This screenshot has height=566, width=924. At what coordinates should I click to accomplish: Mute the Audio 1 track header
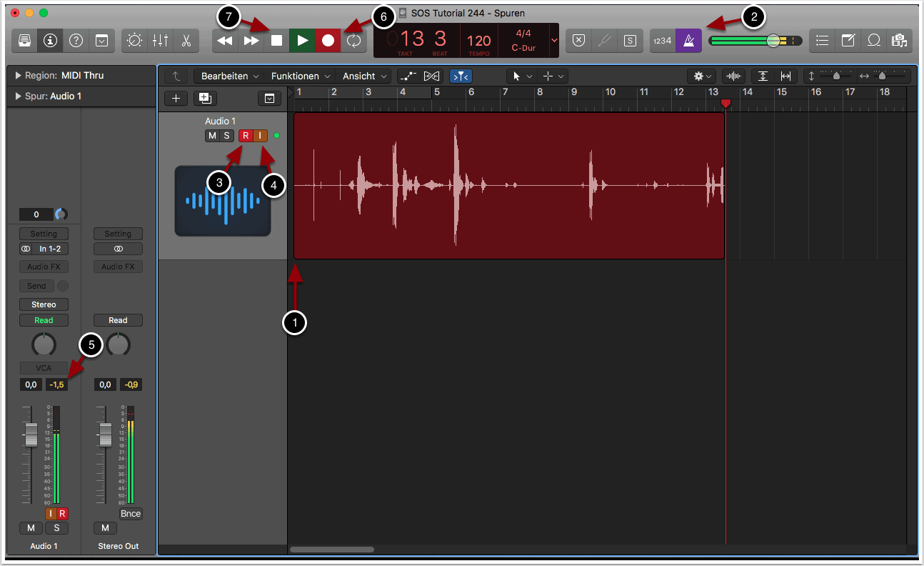(x=212, y=136)
